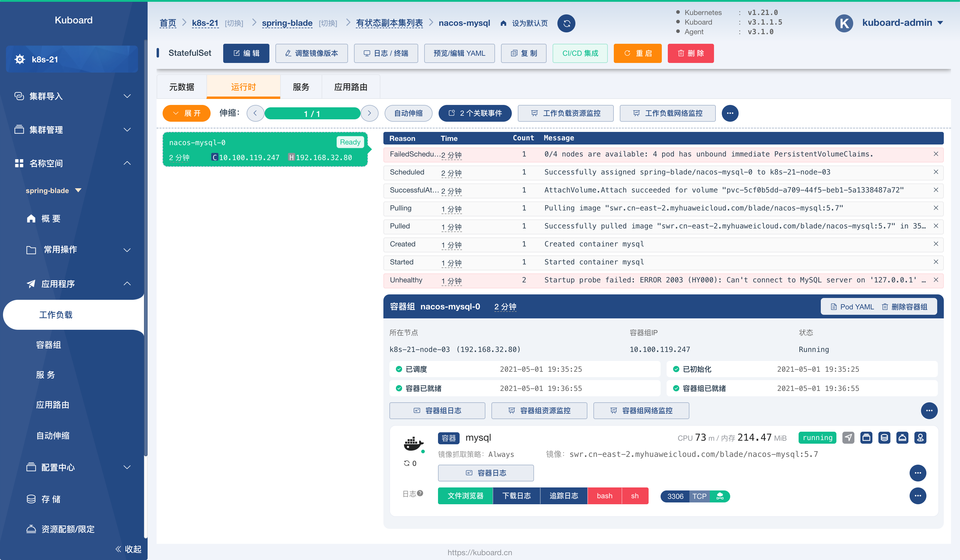Click the home icon for 设为默认页
This screenshot has height=560, width=960.
click(503, 23)
